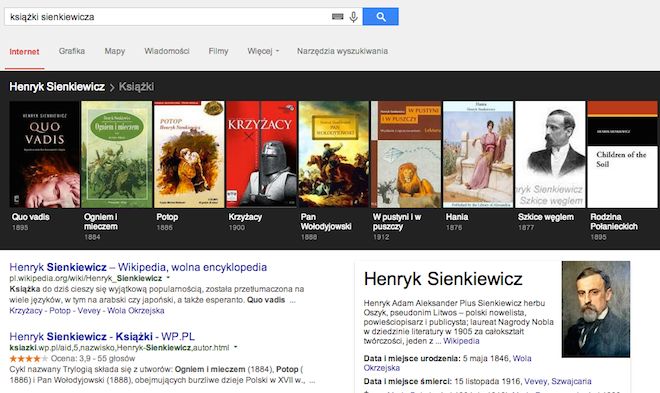Switch to the Grafika tab
This screenshot has width=660, height=393.
click(72, 51)
